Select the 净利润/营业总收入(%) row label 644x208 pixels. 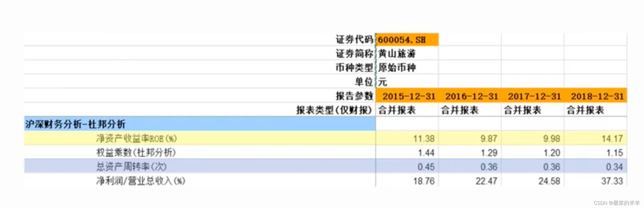pyautogui.click(x=141, y=181)
